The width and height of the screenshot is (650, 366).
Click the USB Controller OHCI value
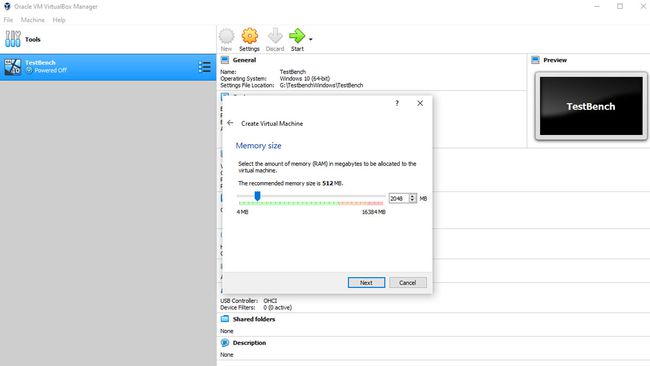pos(270,301)
